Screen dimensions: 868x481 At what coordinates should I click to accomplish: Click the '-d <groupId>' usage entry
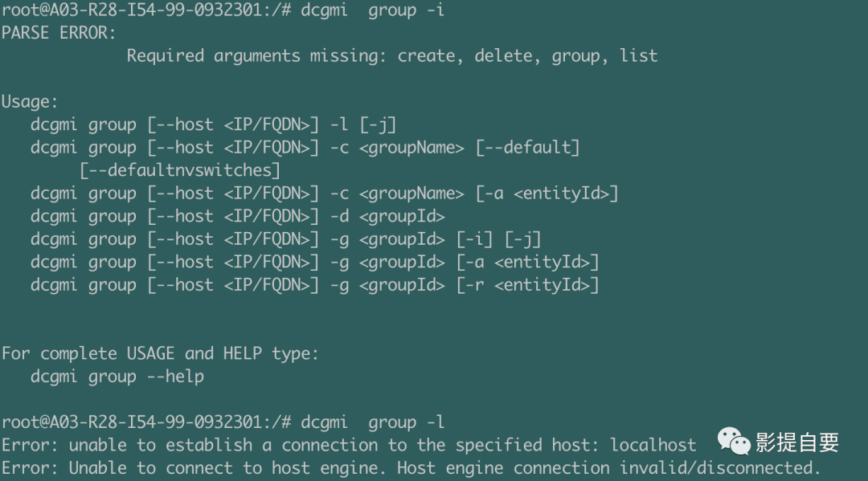tap(387, 217)
